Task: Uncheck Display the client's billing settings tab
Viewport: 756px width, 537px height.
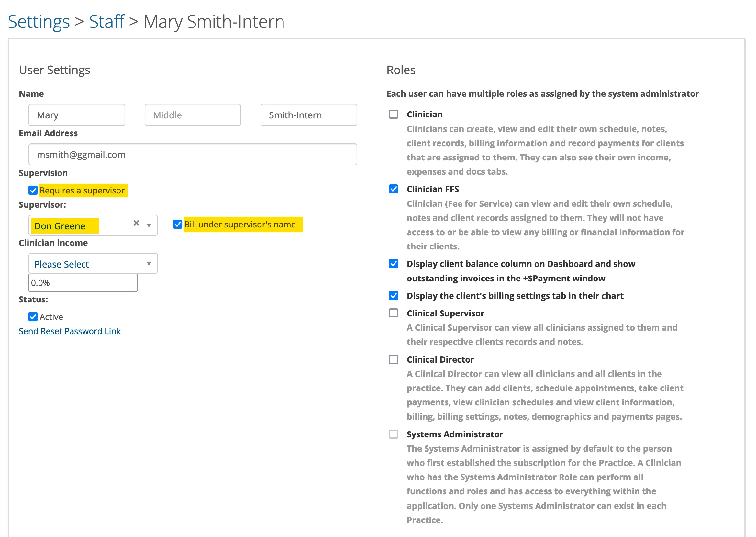Action: tap(393, 296)
